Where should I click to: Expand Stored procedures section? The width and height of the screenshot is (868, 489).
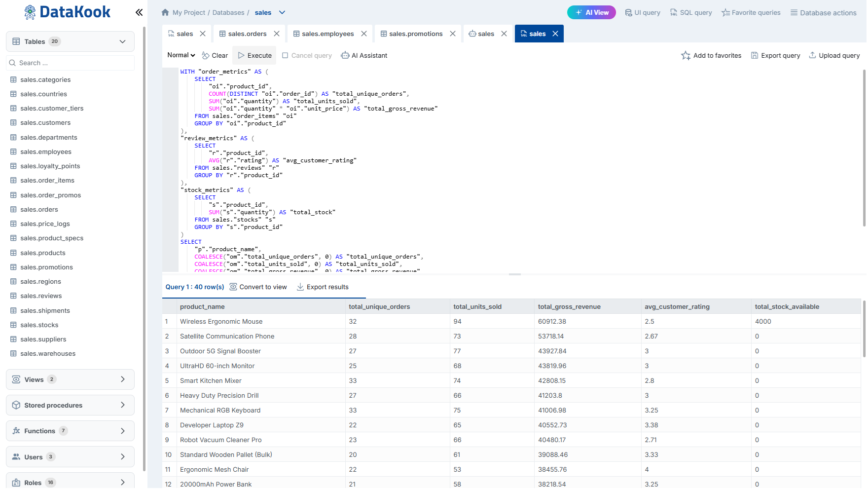[x=70, y=405]
